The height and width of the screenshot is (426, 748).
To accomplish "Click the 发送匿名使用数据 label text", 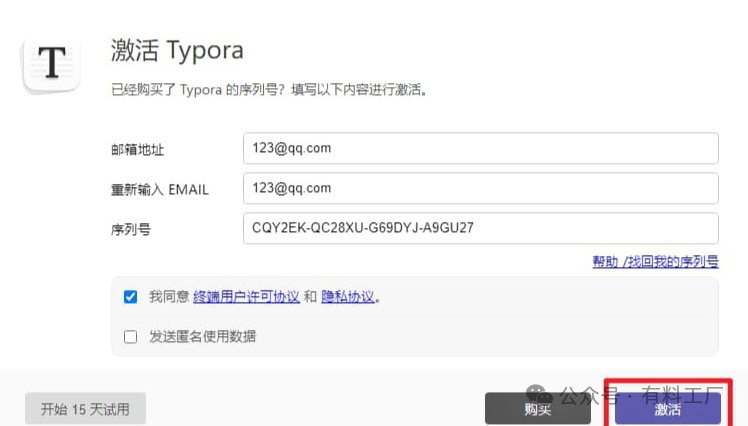I will point(202,337).
